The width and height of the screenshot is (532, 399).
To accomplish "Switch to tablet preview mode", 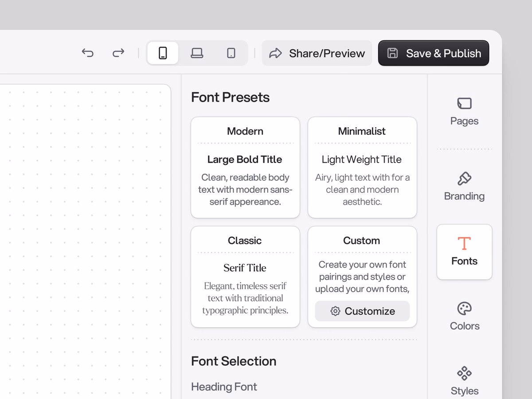I will [x=231, y=53].
